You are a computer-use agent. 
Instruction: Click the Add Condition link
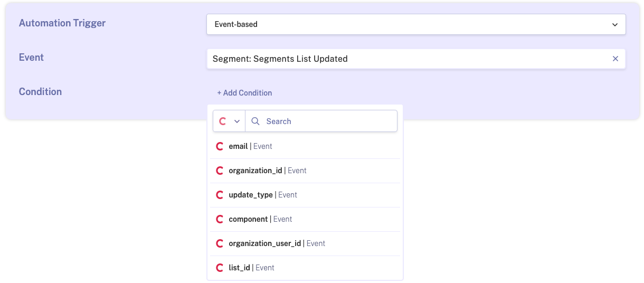pos(244,93)
